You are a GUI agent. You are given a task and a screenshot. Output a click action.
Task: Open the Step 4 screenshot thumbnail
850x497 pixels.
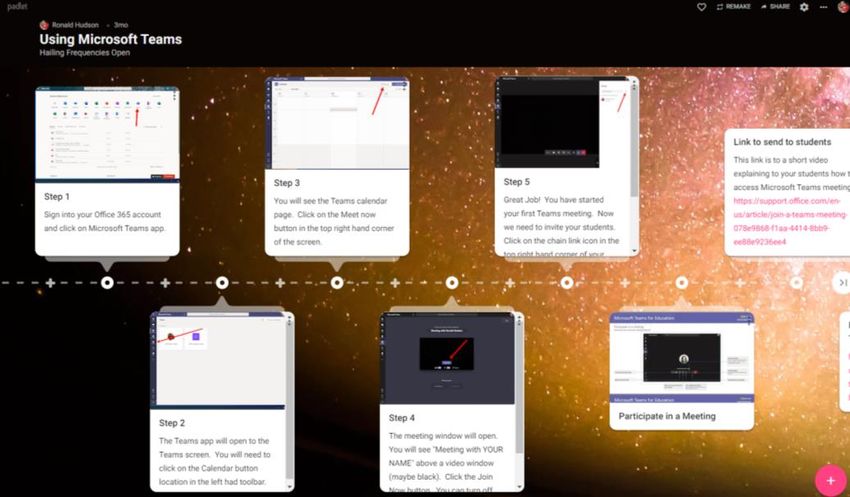pyautogui.click(x=447, y=358)
